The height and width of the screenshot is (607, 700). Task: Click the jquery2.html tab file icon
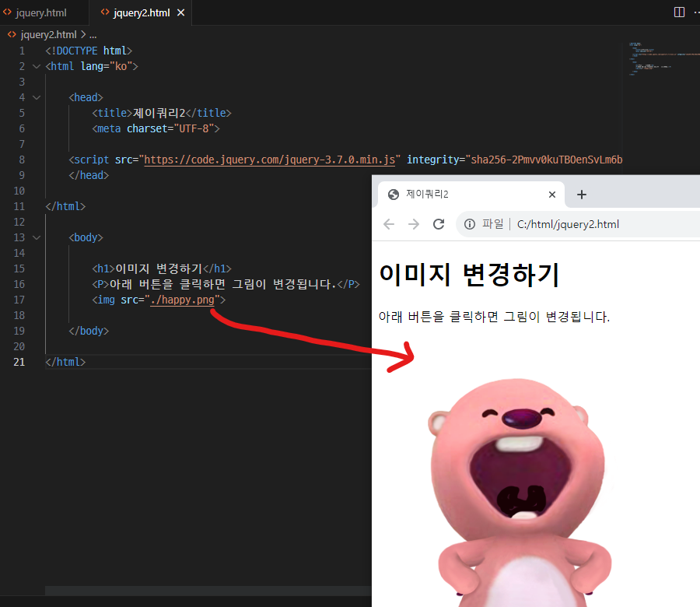point(105,12)
